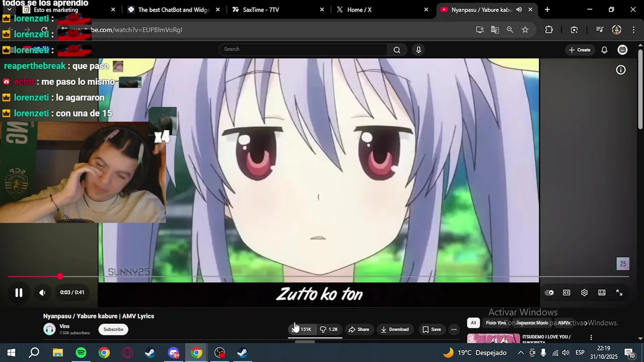Mute the Nyanpasu tab audio icon
The image size is (644, 362).
point(519,10)
